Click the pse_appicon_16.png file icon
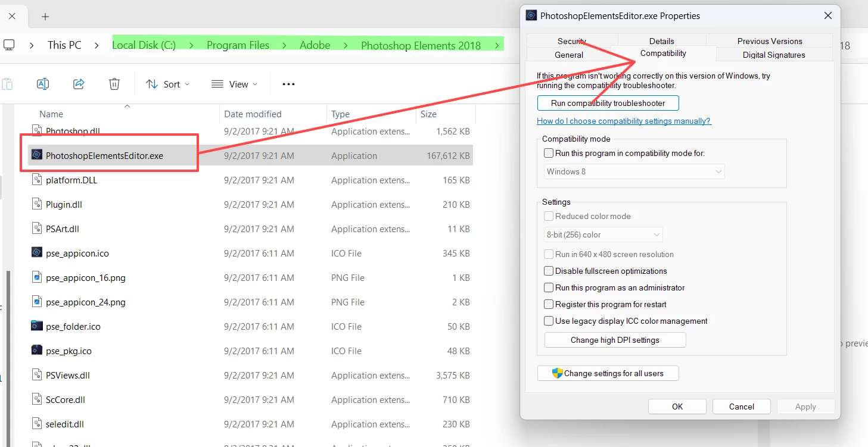The height and width of the screenshot is (447, 868). (x=37, y=277)
